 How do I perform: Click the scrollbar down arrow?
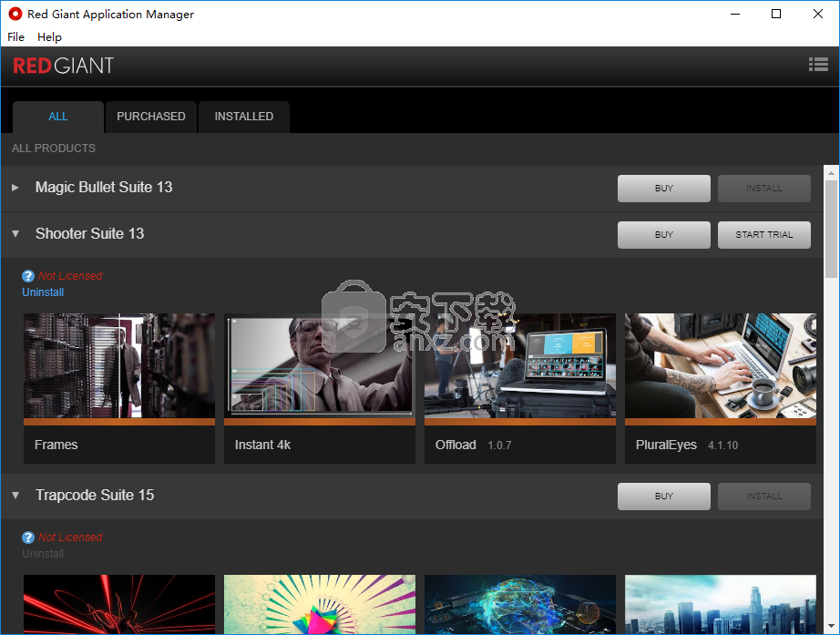coord(831,627)
